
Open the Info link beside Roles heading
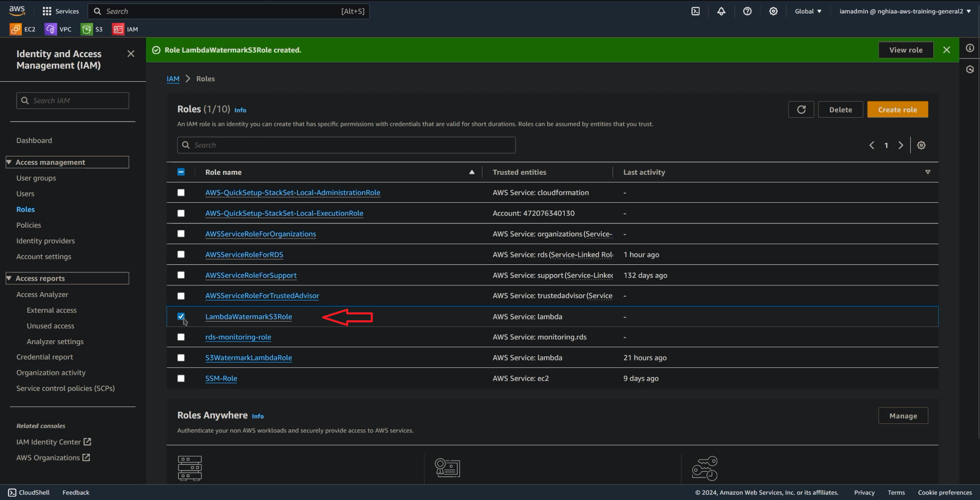240,110
